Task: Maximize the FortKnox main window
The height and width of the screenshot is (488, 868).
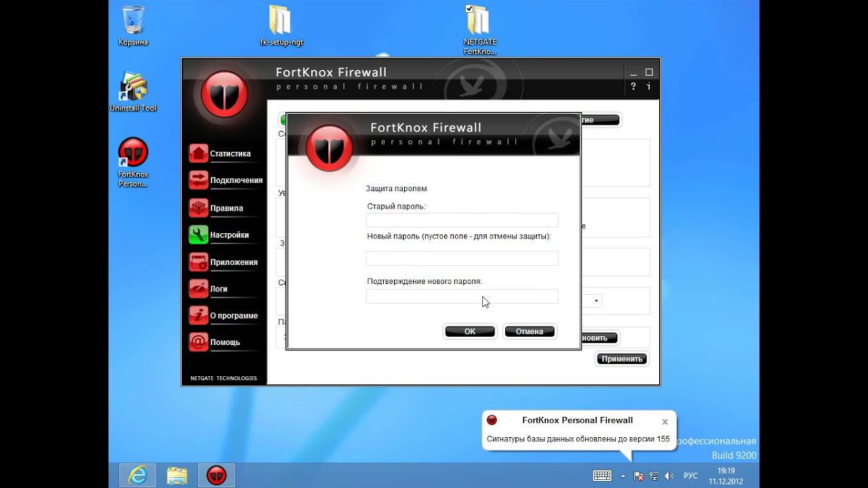Action: tap(649, 72)
